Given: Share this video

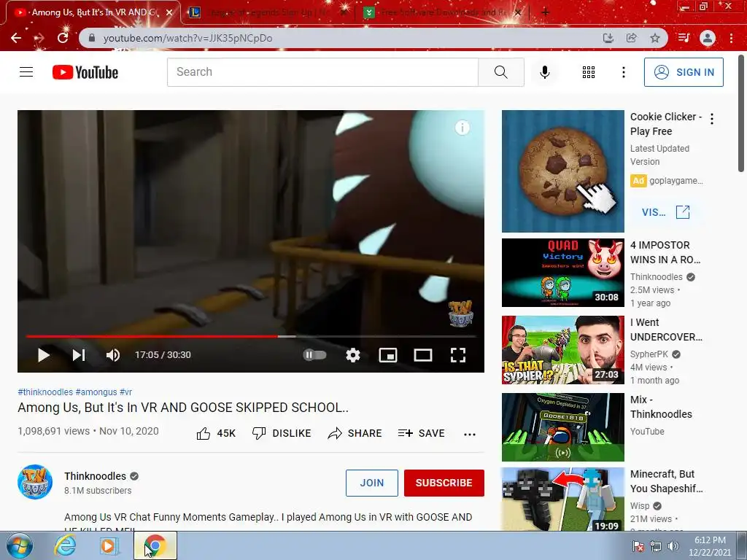Looking at the screenshot, I should click(x=355, y=433).
